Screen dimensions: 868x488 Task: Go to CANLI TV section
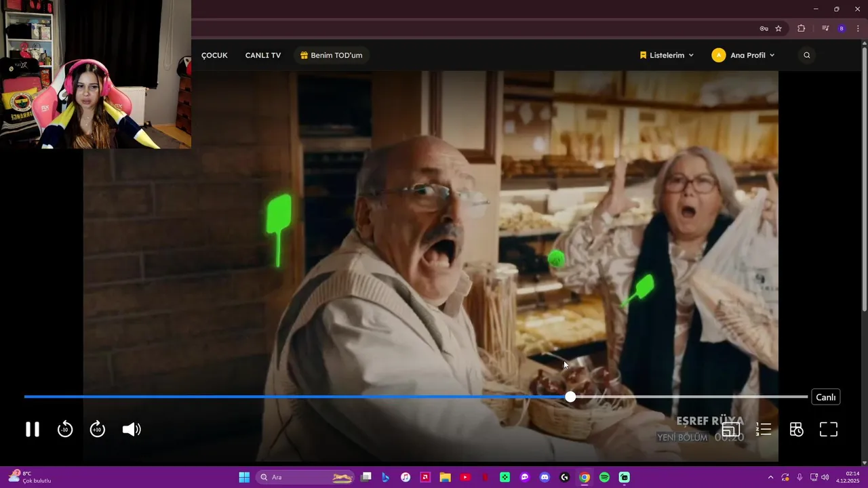coord(263,55)
